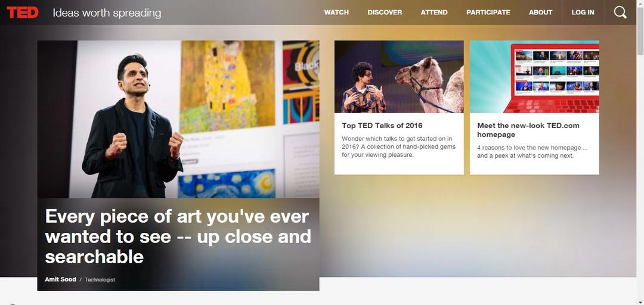This screenshot has width=644, height=305.
Task: Click '4 reasons to love' description text
Action: point(532,151)
